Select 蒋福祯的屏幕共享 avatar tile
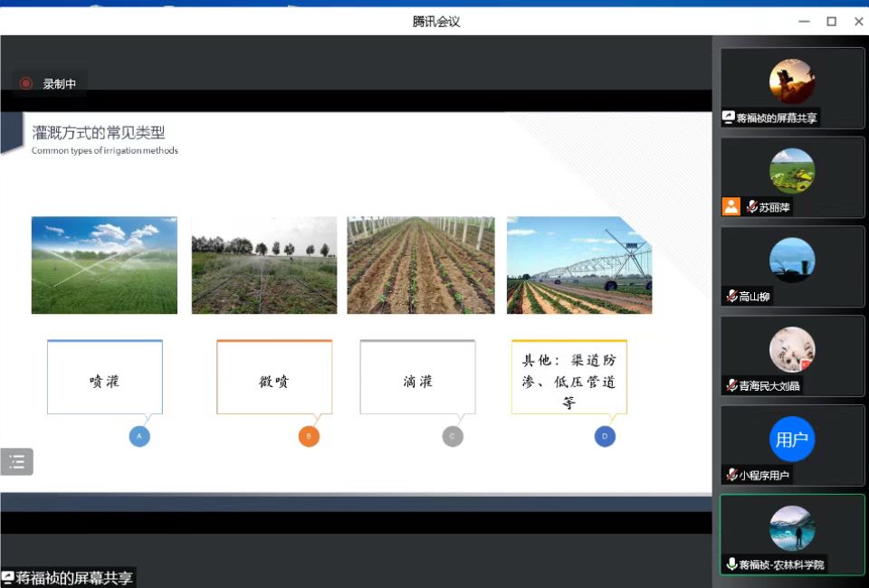 (792, 81)
